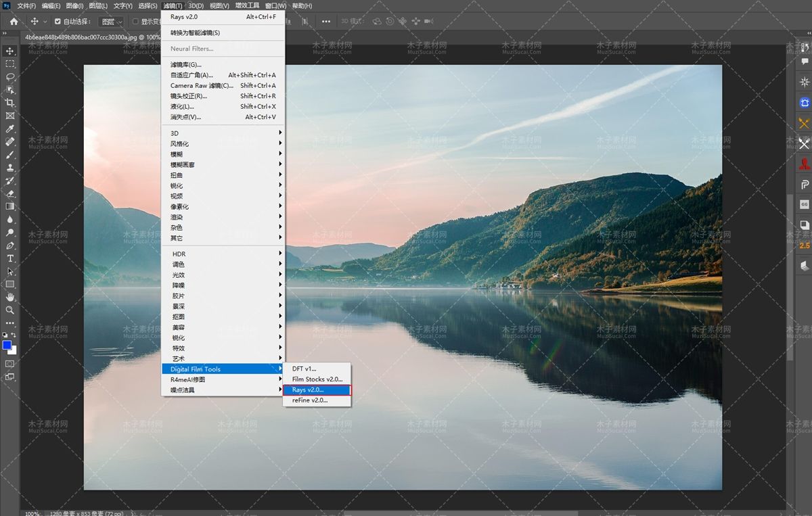Select the Crop tool
This screenshot has width=812, height=516.
click(x=10, y=103)
